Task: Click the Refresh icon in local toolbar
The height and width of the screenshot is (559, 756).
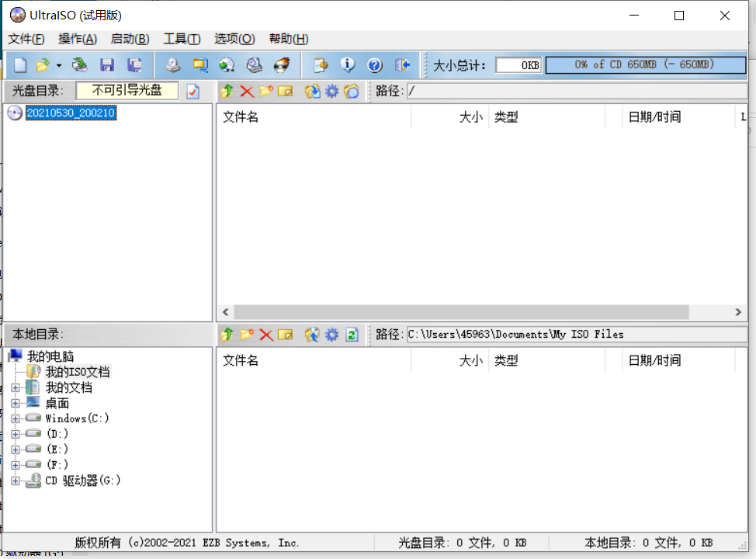Action: (352, 335)
